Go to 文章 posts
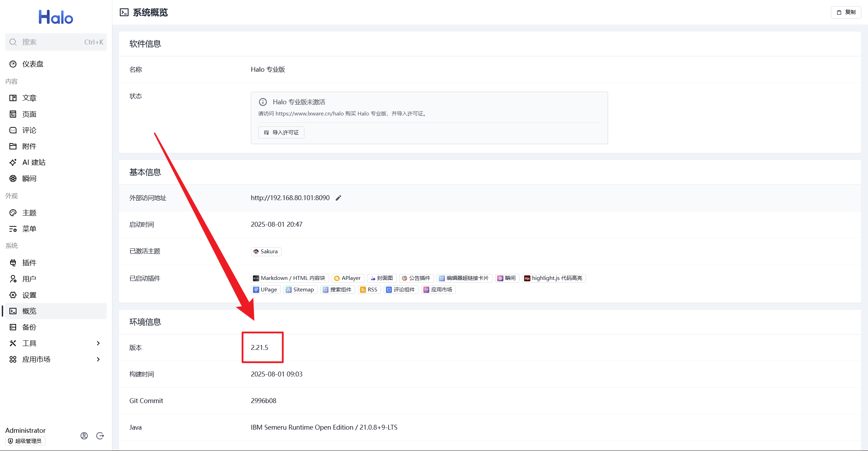Screen dimensions: 868x451 click(x=56, y=98)
